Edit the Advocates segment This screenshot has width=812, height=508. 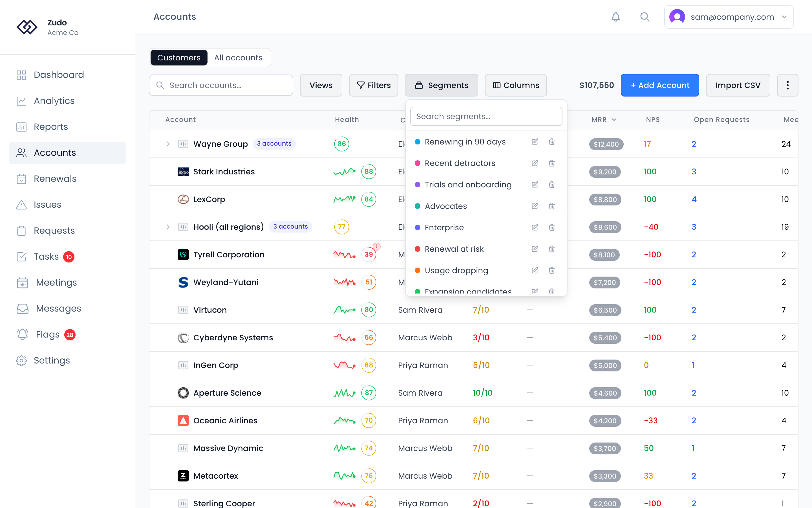click(535, 206)
